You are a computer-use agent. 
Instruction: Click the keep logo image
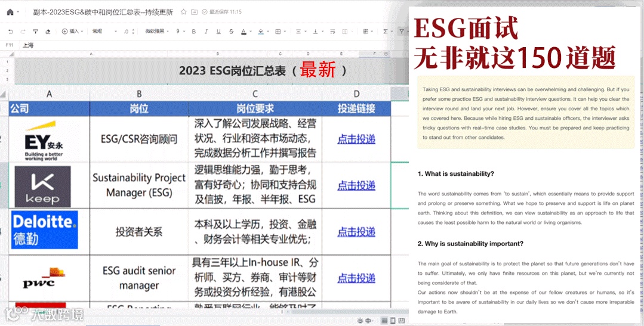43,187
